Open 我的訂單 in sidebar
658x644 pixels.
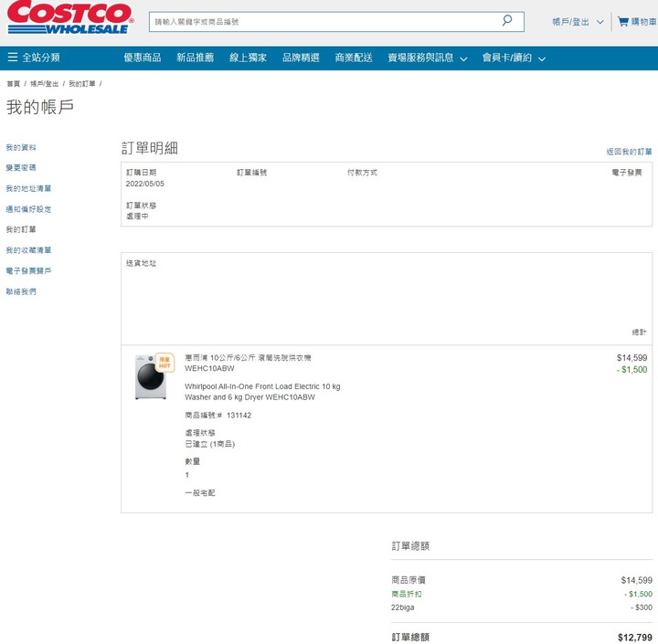pos(21,229)
